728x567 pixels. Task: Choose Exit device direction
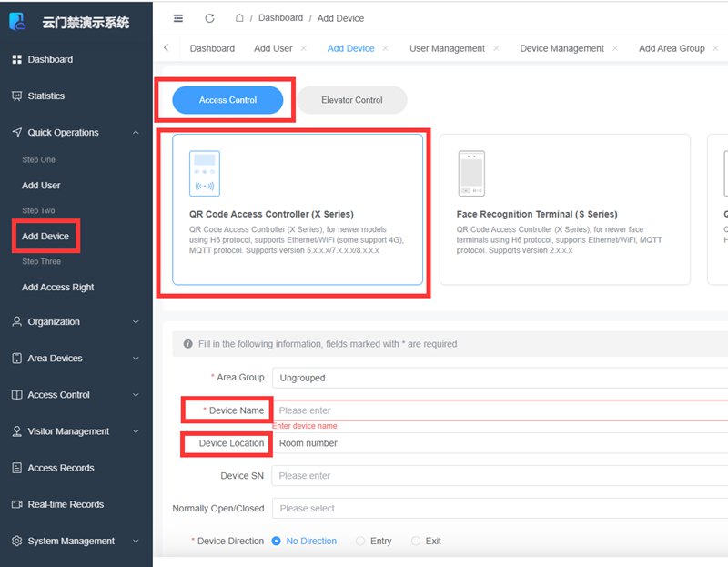[416, 541]
